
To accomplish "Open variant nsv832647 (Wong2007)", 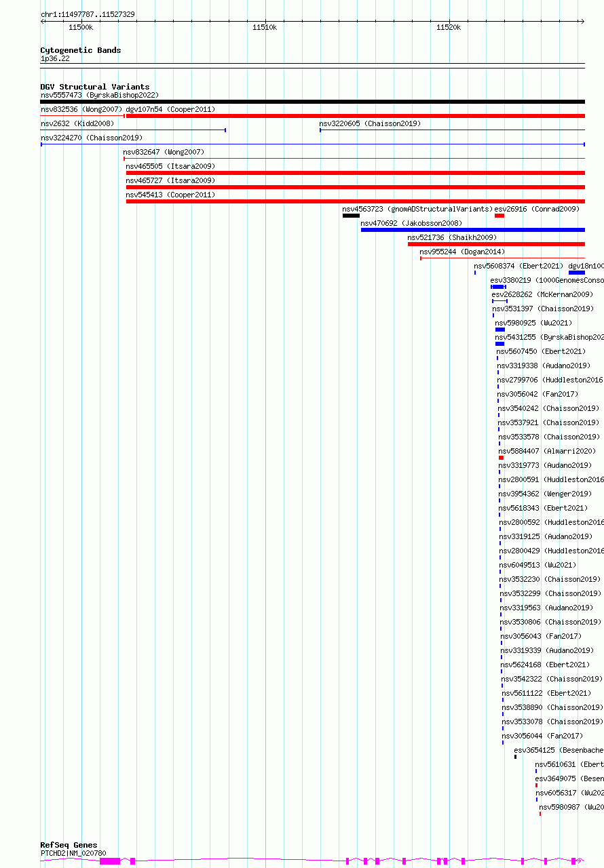I will pyautogui.click(x=164, y=152).
